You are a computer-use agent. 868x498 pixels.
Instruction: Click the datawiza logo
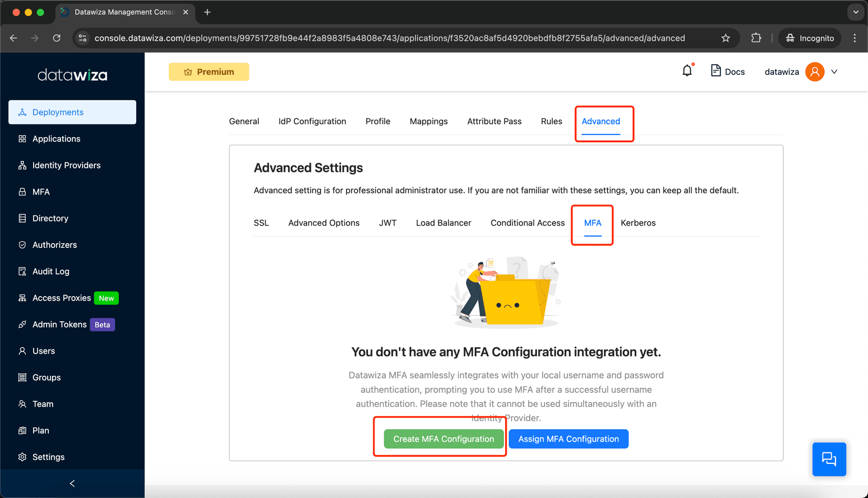72,75
